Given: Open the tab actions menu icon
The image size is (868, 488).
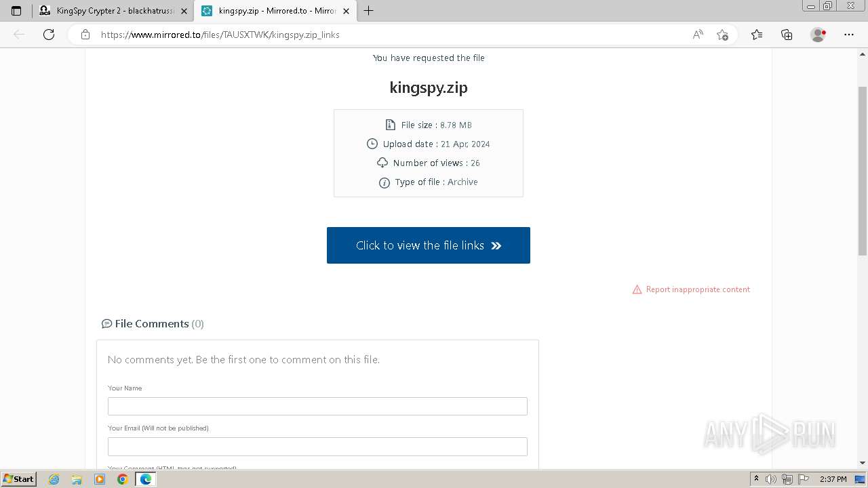Looking at the screenshot, I should [16, 11].
